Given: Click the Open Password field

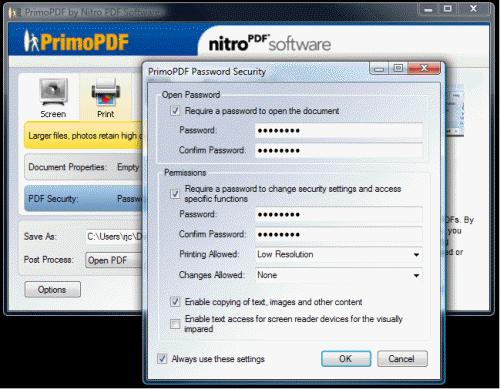Looking at the screenshot, I should (339, 130).
